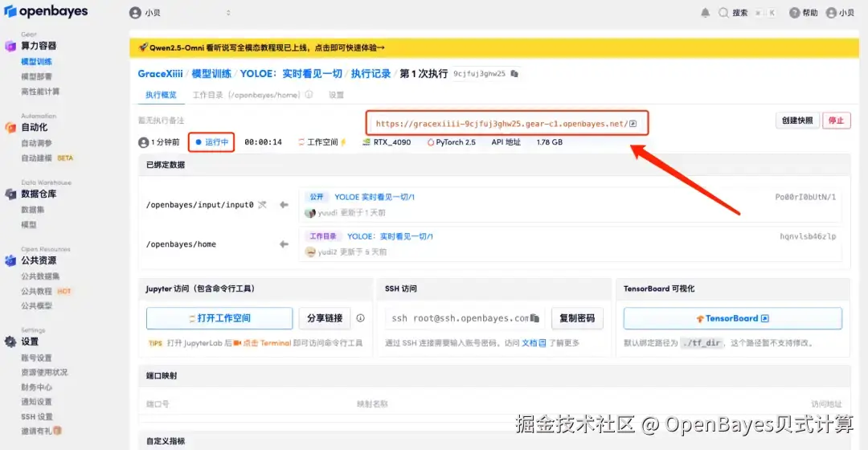The width and height of the screenshot is (868, 450).
Task: Click 打开工作空间 button
Action: (219, 318)
